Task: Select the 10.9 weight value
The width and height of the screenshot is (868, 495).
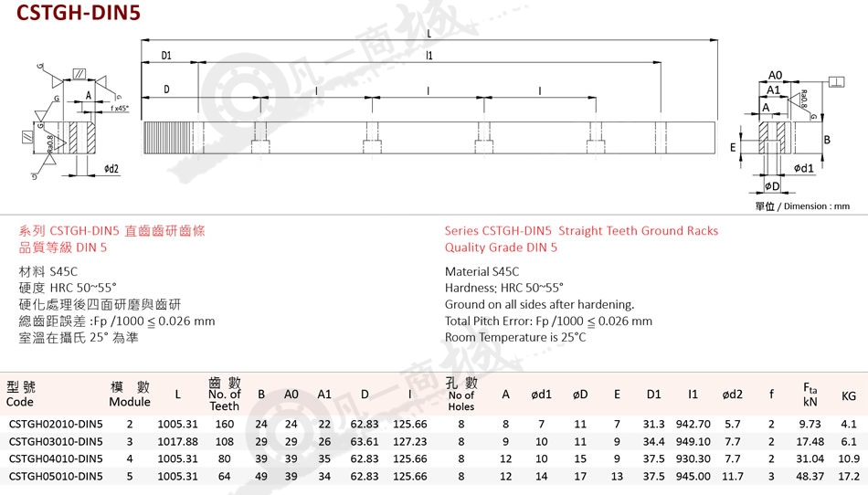Action: coord(849,459)
